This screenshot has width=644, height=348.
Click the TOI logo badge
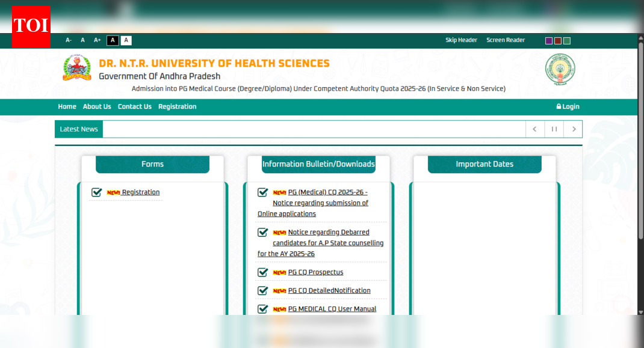(31, 26)
